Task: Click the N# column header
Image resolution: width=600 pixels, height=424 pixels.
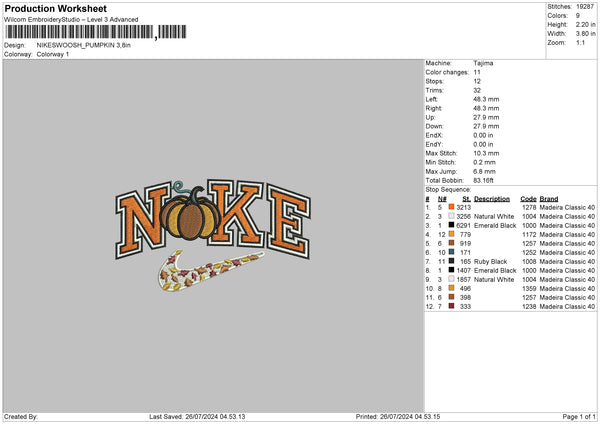Action: click(442, 199)
